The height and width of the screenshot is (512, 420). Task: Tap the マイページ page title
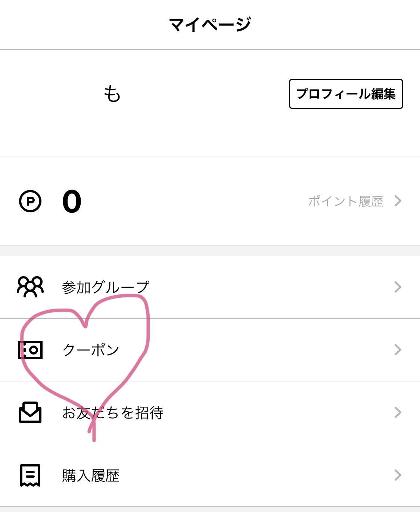pyautogui.click(x=210, y=25)
